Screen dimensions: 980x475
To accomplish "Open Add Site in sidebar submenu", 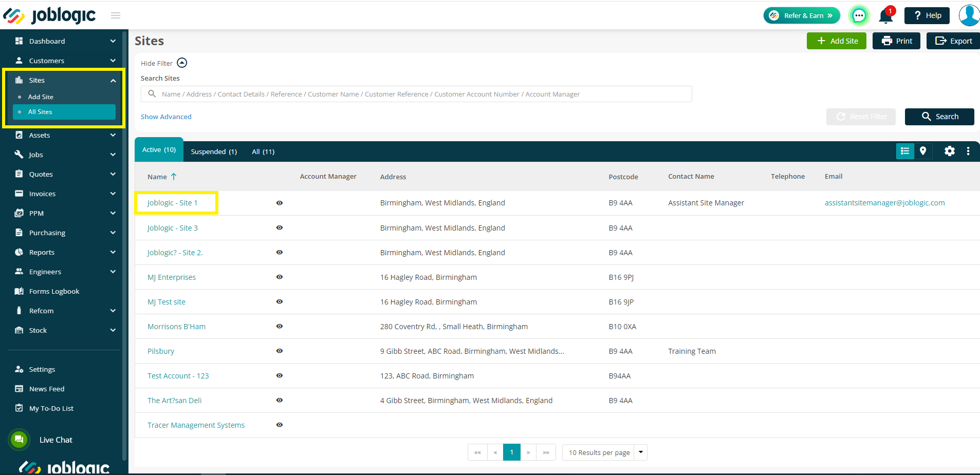I will point(41,97).
